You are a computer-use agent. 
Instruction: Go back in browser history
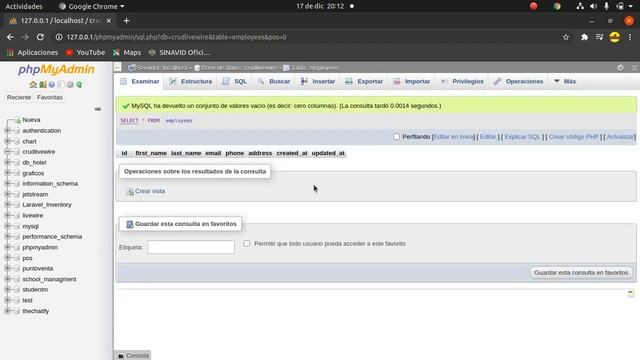10,37
